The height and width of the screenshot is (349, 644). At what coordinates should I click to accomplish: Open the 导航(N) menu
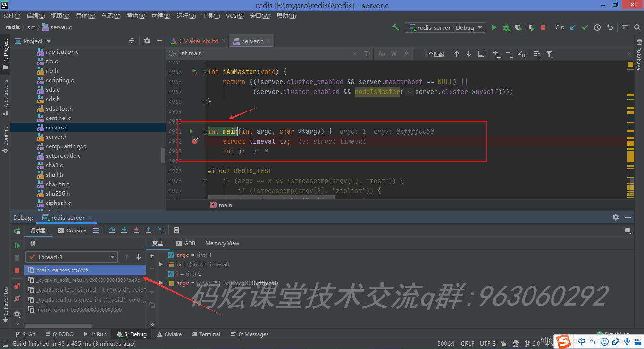coord(85,16)
